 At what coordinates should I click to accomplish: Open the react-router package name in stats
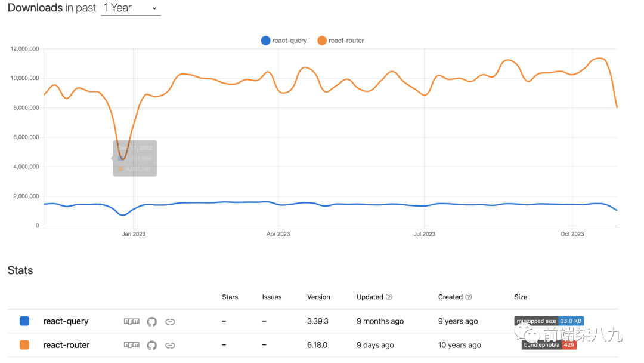pos(66,345)
